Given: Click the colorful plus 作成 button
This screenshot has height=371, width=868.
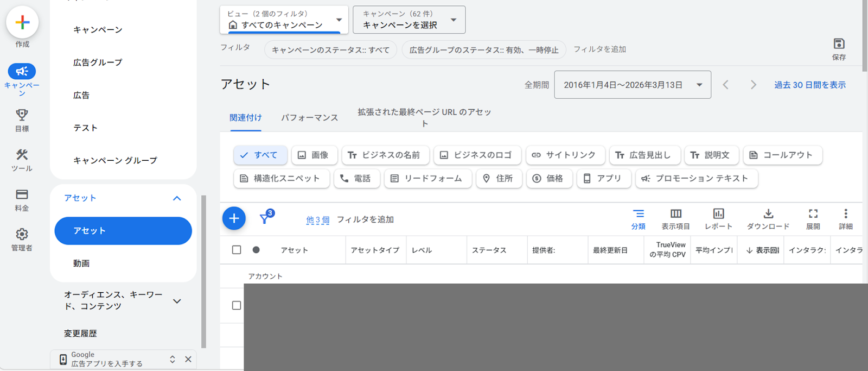Looking at the screenshot, I should pyautogui.click(x=22, y=22).
